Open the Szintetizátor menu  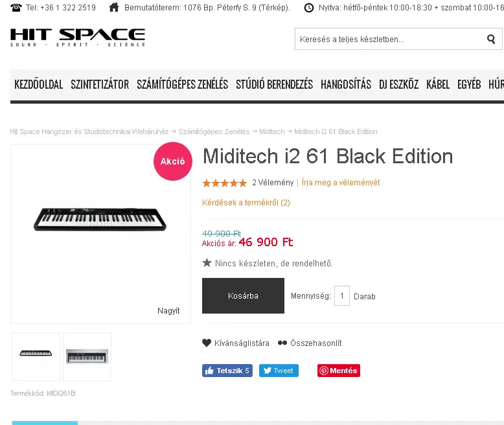(x=100, y=84)
